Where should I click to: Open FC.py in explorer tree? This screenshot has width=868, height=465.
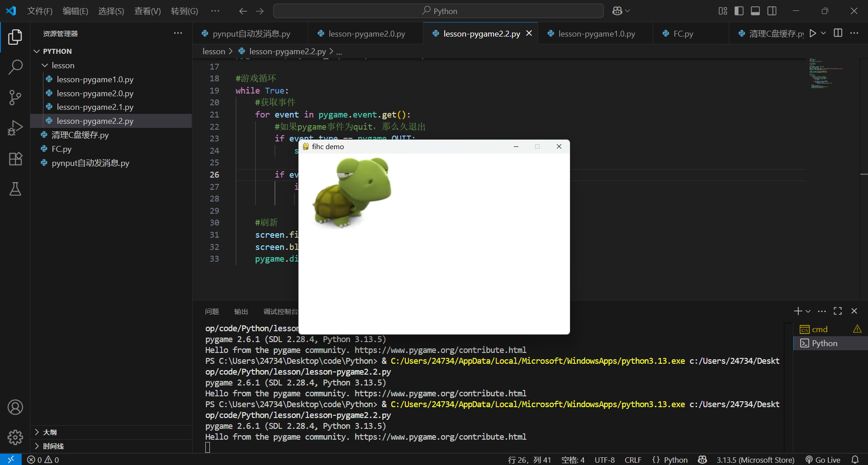pyautogui.click(x=111, y=149)
